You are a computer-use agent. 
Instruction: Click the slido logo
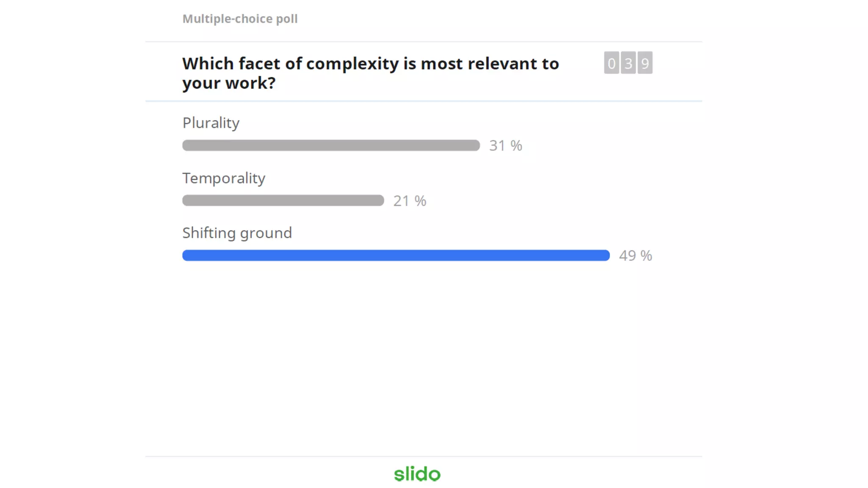pyautogui.click(x=417, y=474)
